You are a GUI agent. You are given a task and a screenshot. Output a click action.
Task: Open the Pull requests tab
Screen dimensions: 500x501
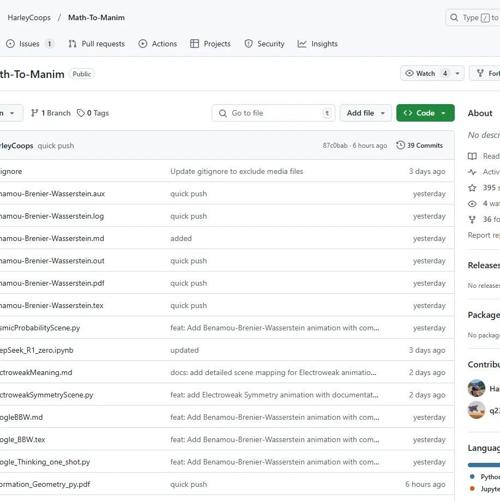point(97,44)
